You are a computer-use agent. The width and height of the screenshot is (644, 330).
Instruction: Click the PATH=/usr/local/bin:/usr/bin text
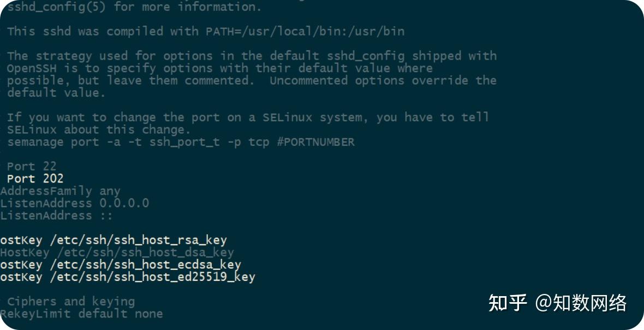305,31
